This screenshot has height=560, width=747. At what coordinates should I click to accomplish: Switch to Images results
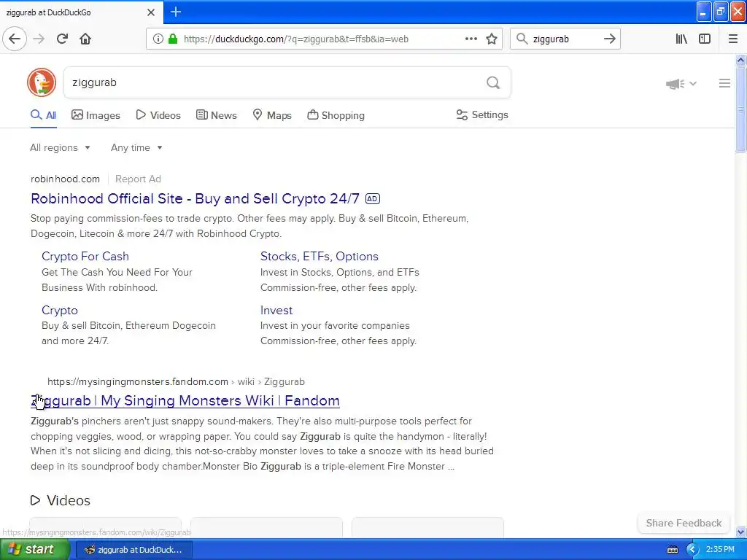[96, 114]
